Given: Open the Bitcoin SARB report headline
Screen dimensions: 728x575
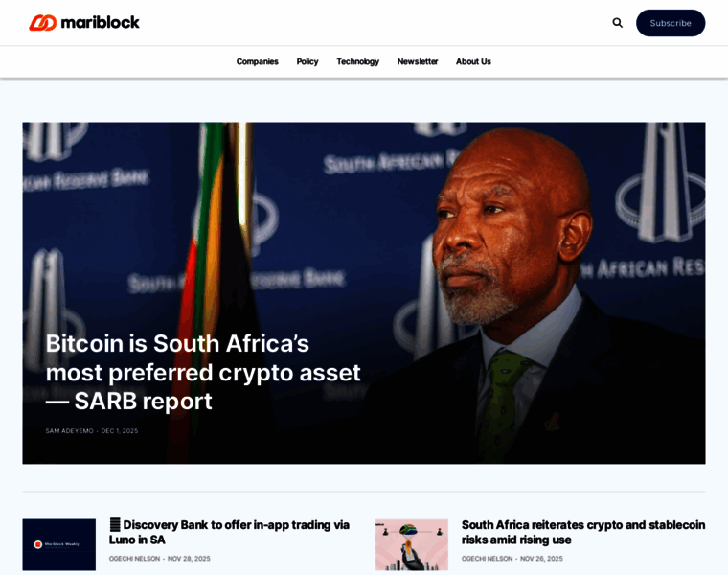Looking at the screenshot, I should coord(203,372).
